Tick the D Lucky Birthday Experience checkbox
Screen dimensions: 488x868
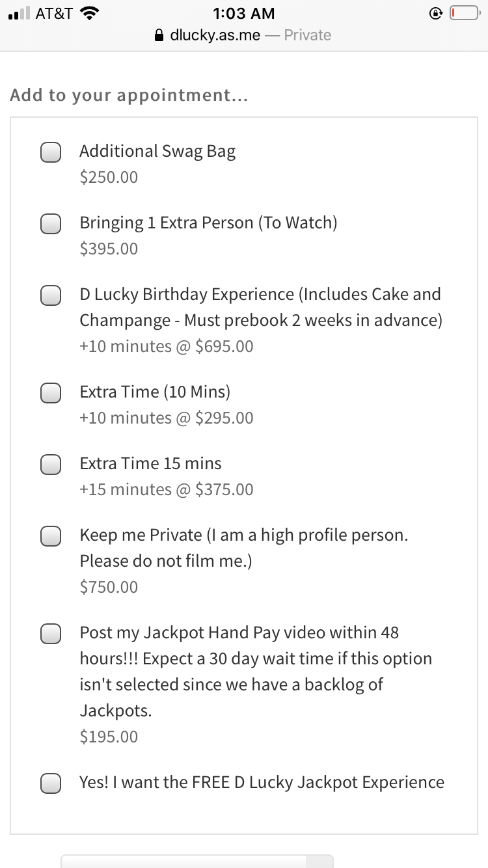tap(51, 295)
